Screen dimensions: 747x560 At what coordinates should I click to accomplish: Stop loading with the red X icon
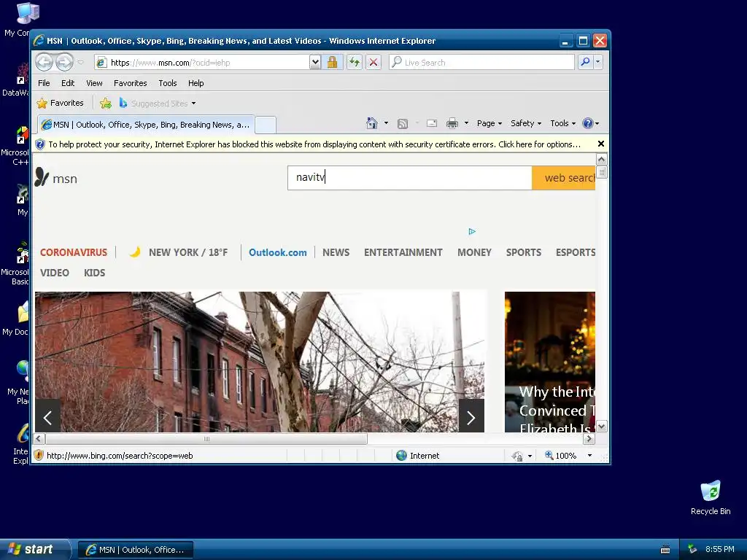pos(373,63)
